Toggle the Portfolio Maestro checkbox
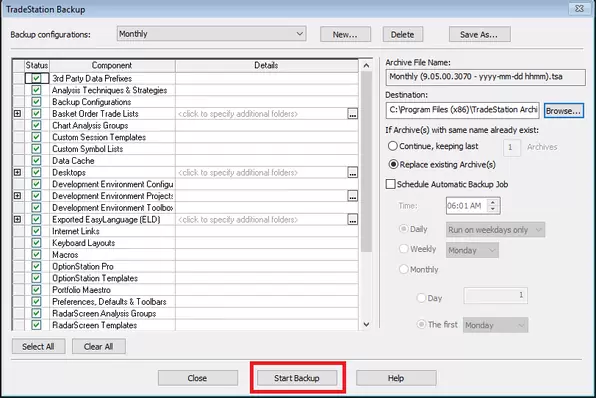The height and width of the screenshot is (398, 596). click(36, 290)
